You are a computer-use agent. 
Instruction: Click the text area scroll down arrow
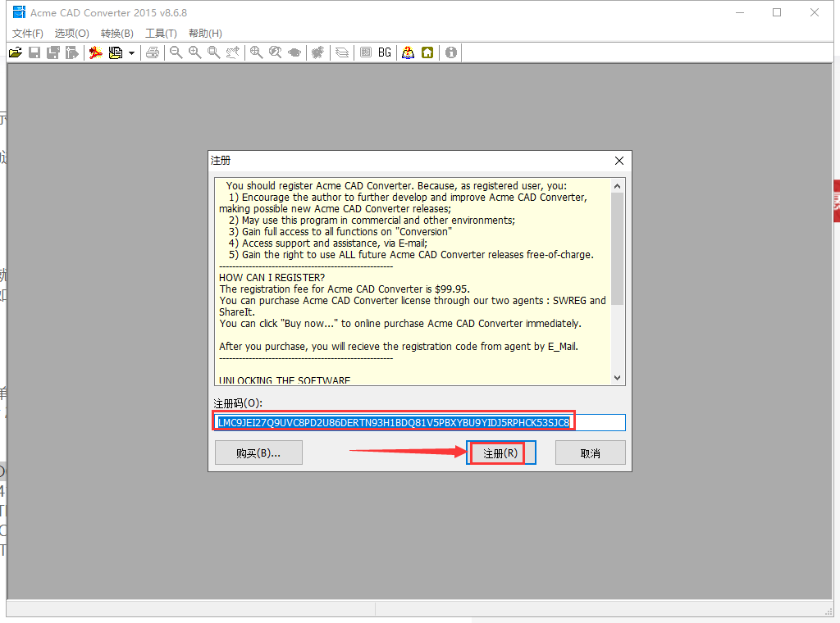[618, 377]
